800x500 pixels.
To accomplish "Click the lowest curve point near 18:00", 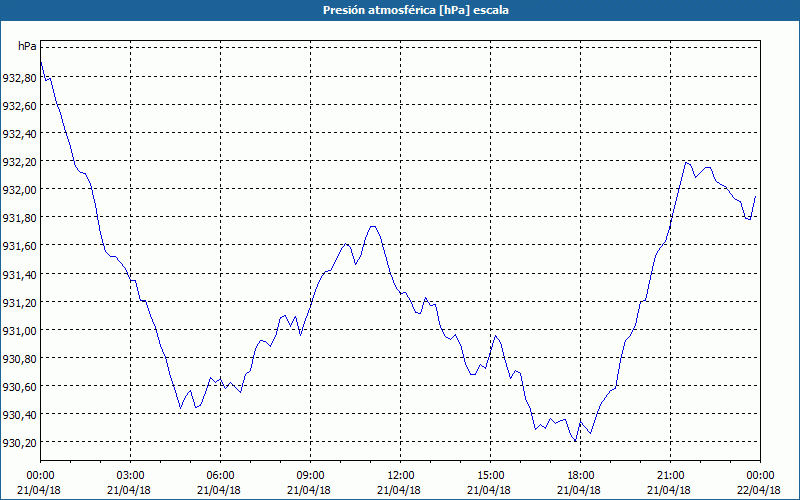I will (x=576, y=441).
